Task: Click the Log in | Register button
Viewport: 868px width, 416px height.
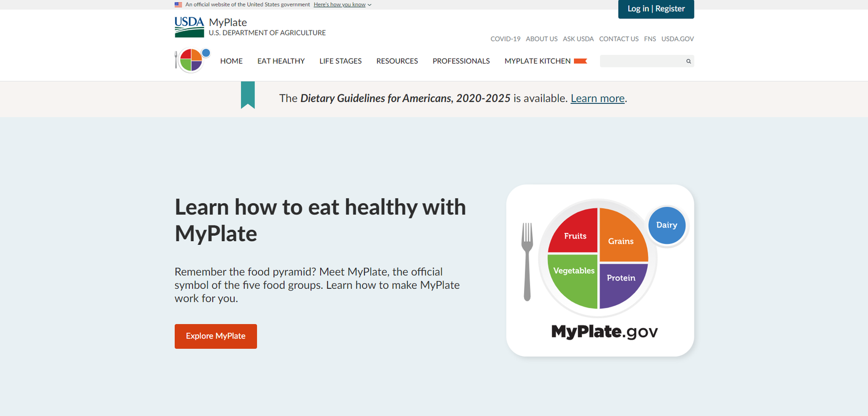Action: coord(656,9)
